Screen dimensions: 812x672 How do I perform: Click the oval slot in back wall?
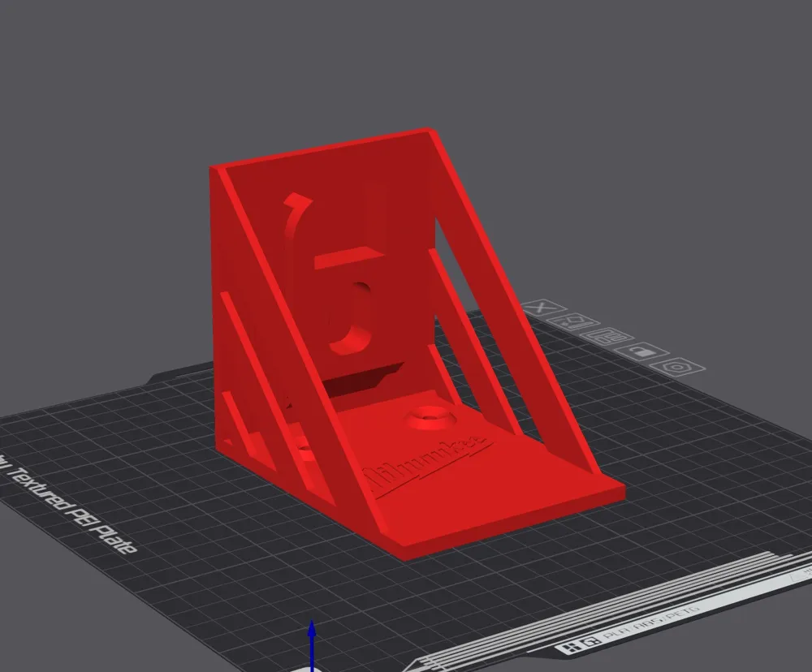coord(354,316)
